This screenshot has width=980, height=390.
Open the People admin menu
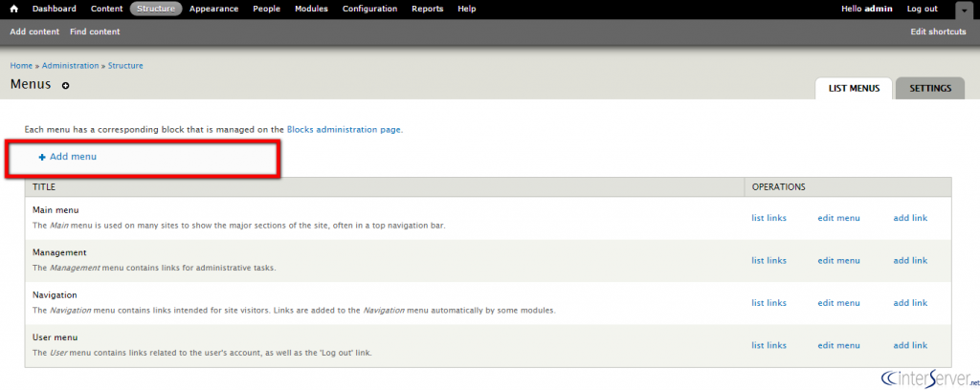[267, 9]
